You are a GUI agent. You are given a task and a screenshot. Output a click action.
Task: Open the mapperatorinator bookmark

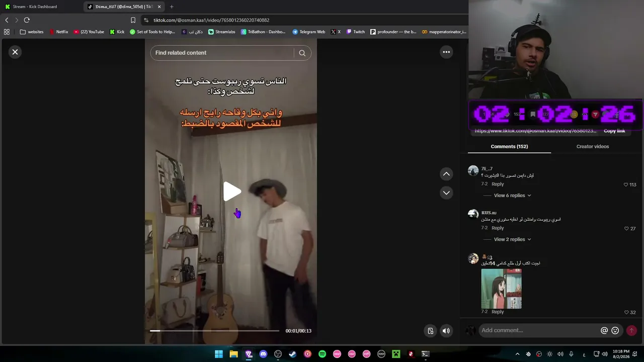click(x=444, y=32)
